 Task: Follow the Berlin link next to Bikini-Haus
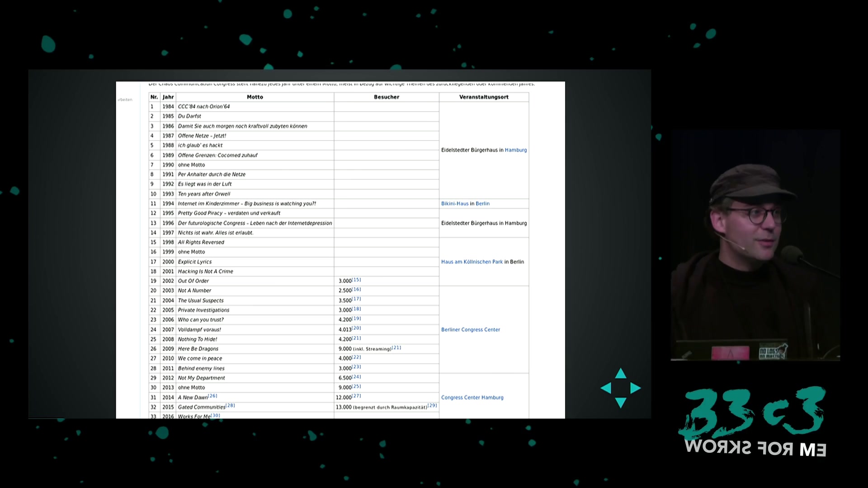point(482,203)
